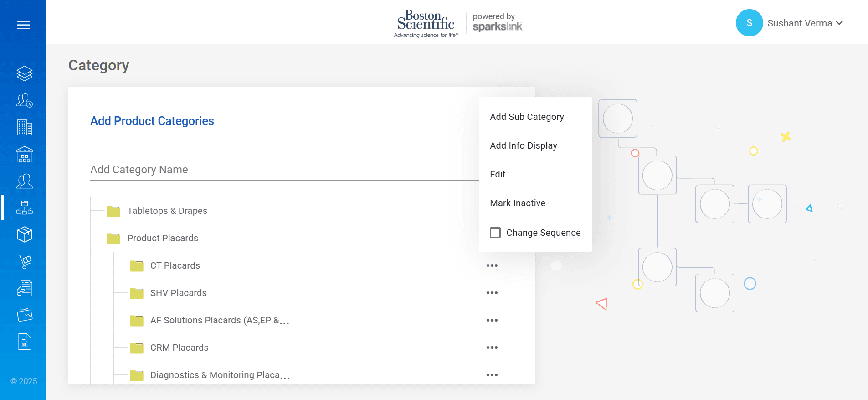The width and height of the screenshot is (868, 400).
Task: Enable the Change Sequence checkbox
Action: coord(495,233)
